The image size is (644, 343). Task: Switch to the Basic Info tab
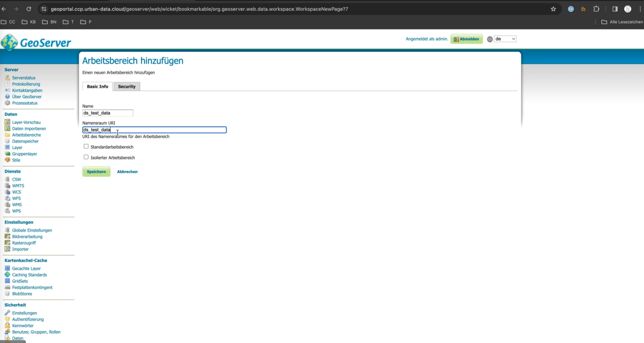coord(97,87)
